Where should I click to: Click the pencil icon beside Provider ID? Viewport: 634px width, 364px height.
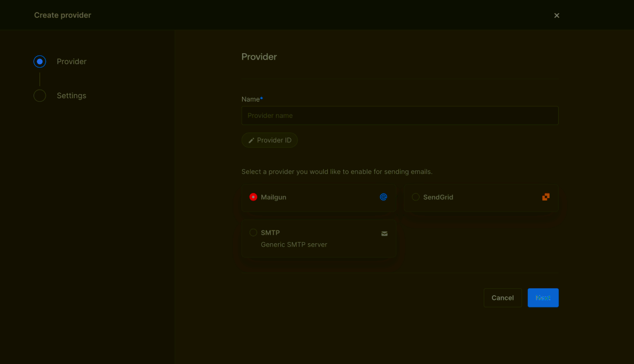[251, 140]
